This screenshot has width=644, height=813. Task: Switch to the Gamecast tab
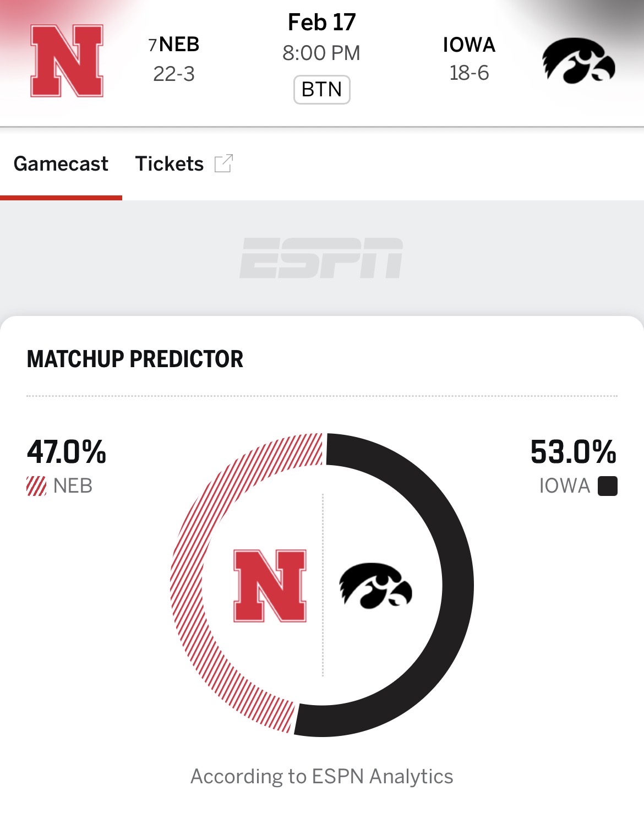pos(61,163)
